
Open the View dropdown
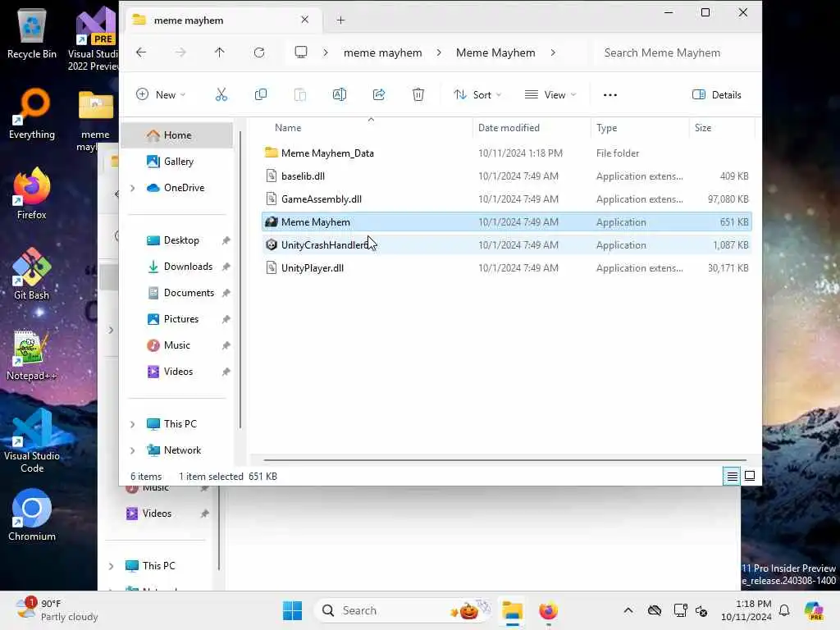pyautogui.click(x=550, y=95)
